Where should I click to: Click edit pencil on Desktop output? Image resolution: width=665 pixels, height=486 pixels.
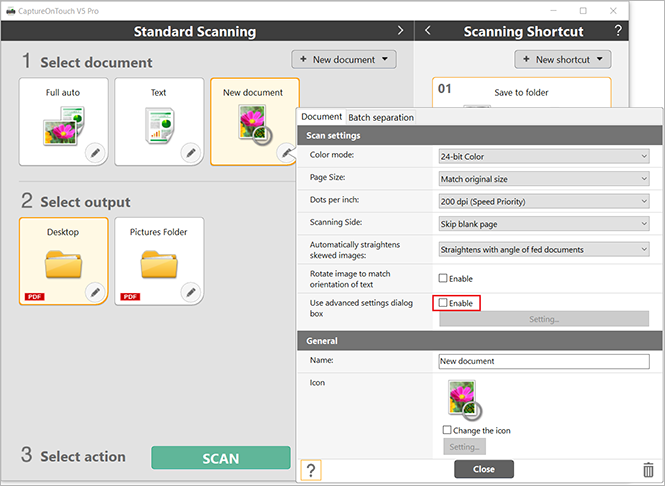pos(94,292)
